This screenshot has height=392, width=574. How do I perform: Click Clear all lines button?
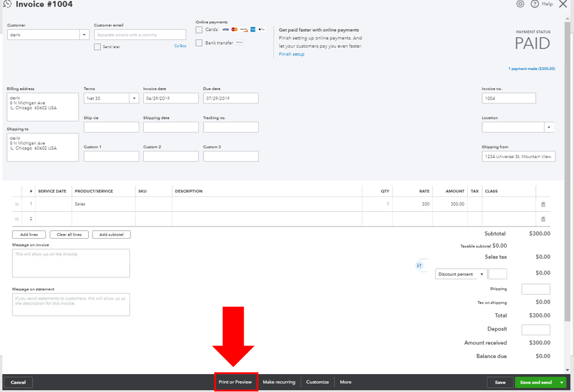coord(69,234)
